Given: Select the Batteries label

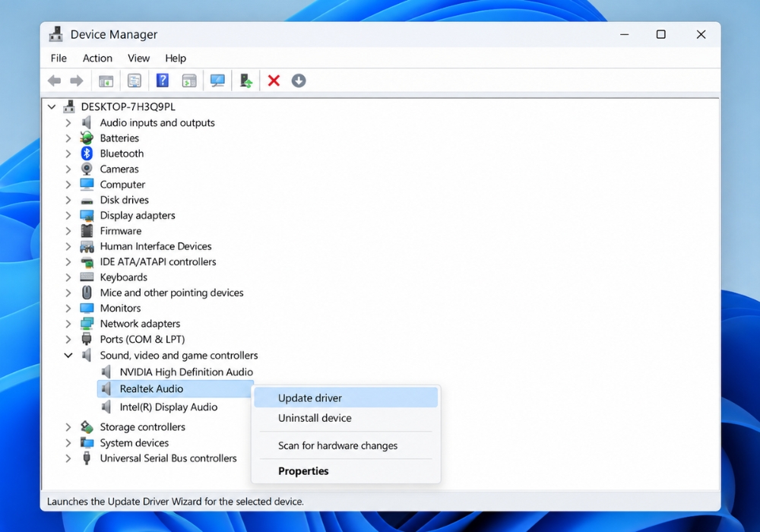Looking at the screenshot, I should pyautogui.click(x=119, y=138).
